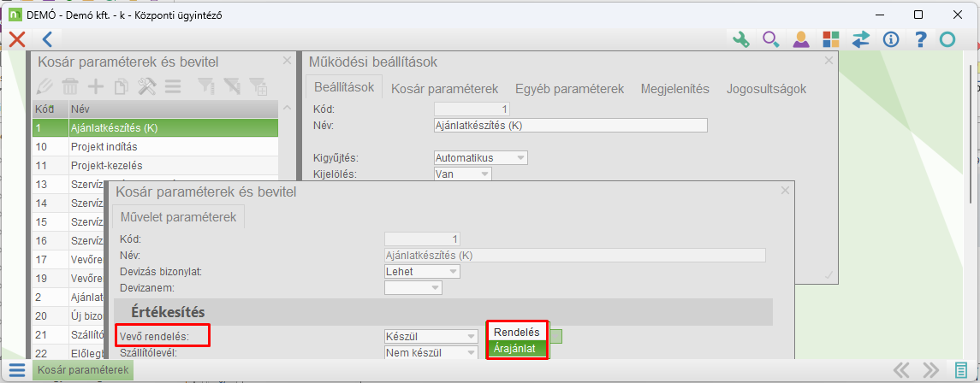The image size is (980, 383).
Task: Click the red X exit icon
Action: click(x=17, y=39)
